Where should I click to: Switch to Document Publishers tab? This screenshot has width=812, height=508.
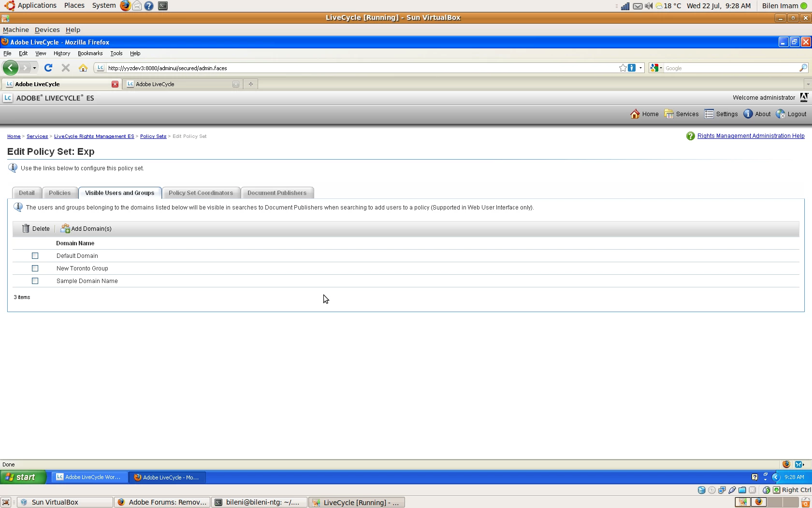(x=277, y=193)
